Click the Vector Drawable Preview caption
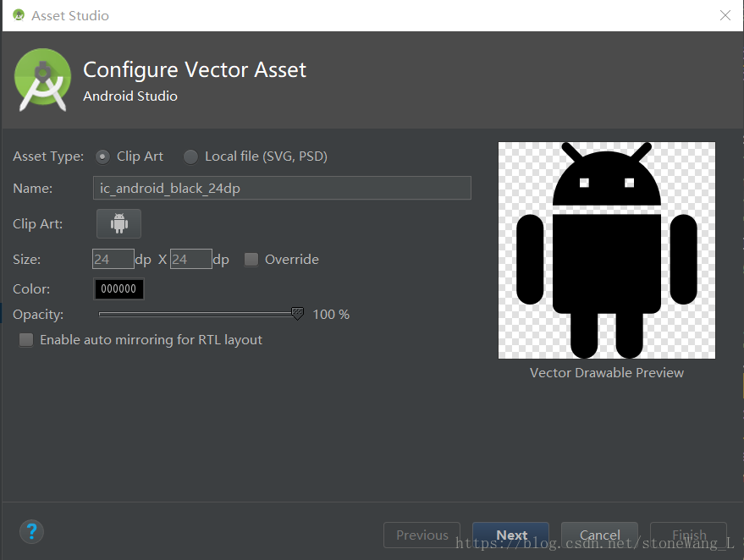Image resolution: width=744 pixels, height=560 pixels. [x=606, y=373]
